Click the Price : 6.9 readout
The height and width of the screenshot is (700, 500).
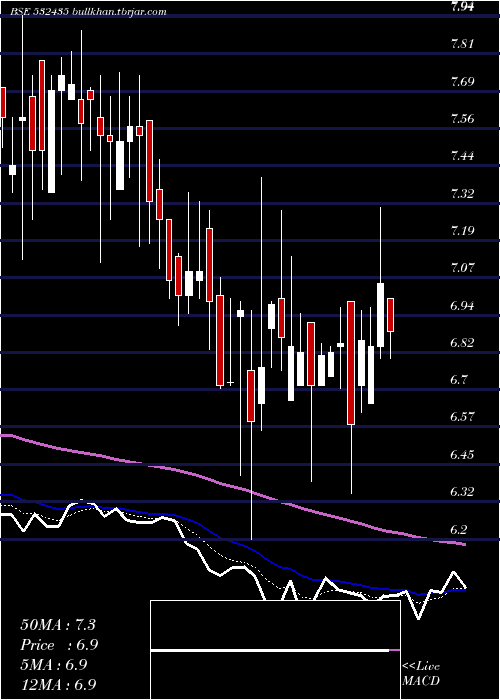click(59, 645)
